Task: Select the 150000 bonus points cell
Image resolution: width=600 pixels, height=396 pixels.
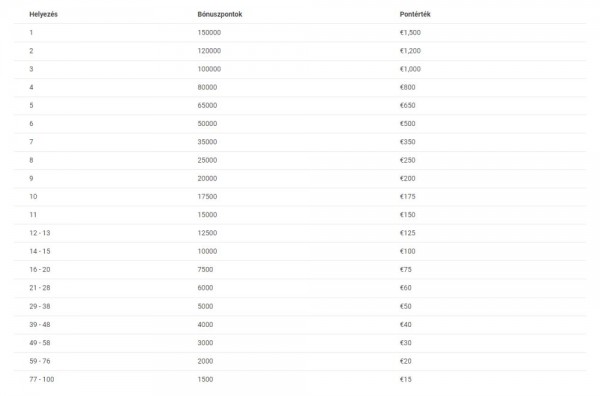Action: pyautogui.click(x=209, y=33)
